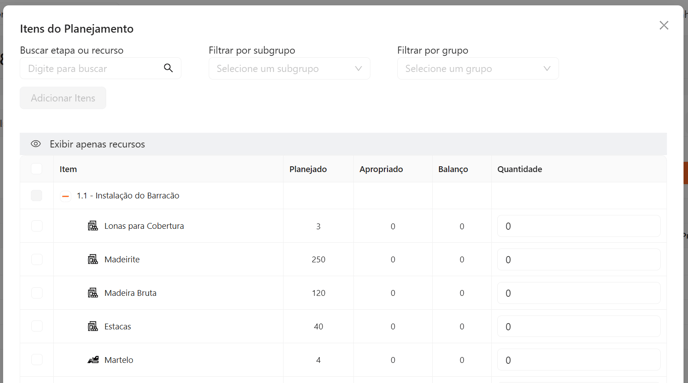Click the material icon beside Estacas
Image resolution: width=688 pixels, height=383 pixels.
click(x=93, y=326)
